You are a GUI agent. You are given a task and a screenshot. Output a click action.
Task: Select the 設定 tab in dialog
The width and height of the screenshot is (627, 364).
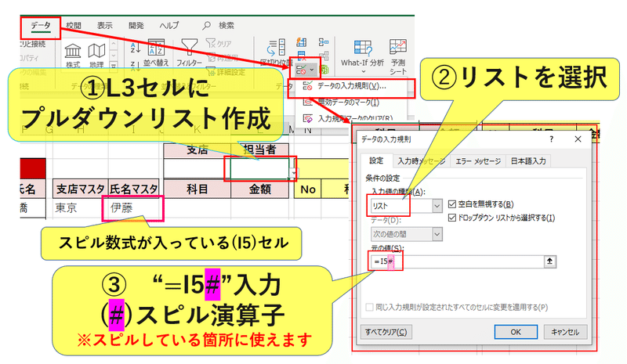[x=376, y=160]
